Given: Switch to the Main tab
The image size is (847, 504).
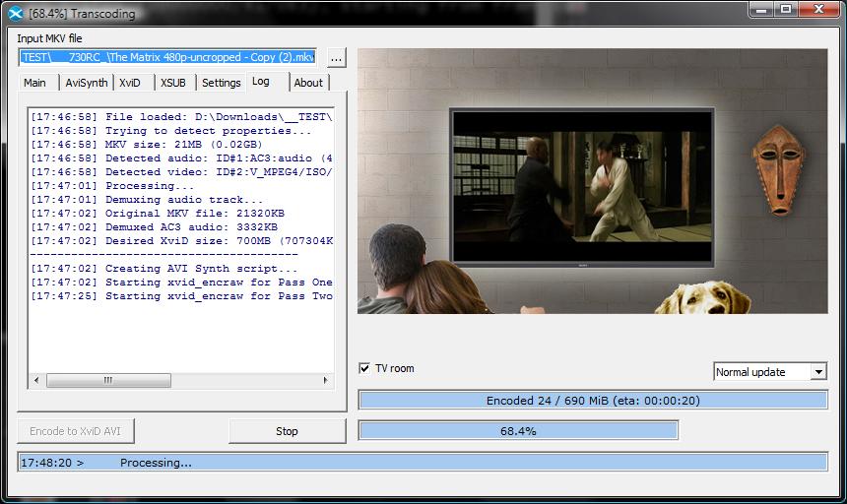Looking at the screenshot, I should click(x=35, y=83).
